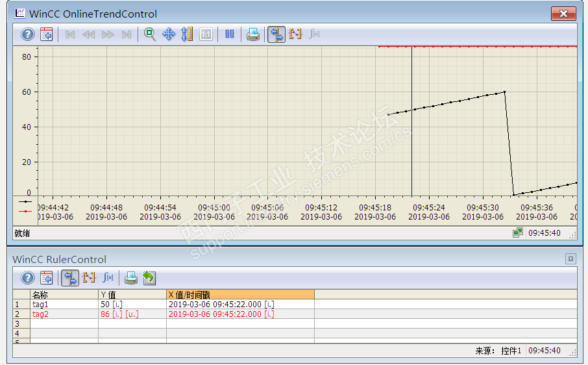
Task: Define statistics area in trend toolbar
Action: [295, 34]
